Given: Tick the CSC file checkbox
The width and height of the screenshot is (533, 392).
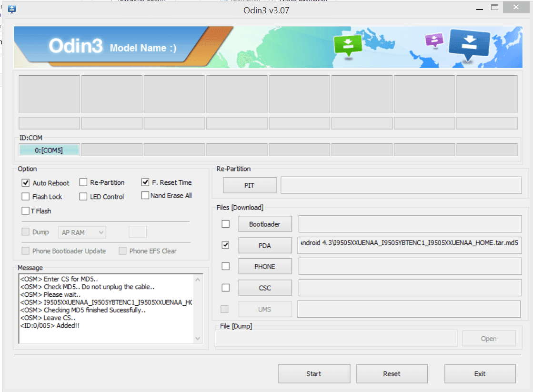Looking at the screenshot, I should pos(225,288).
